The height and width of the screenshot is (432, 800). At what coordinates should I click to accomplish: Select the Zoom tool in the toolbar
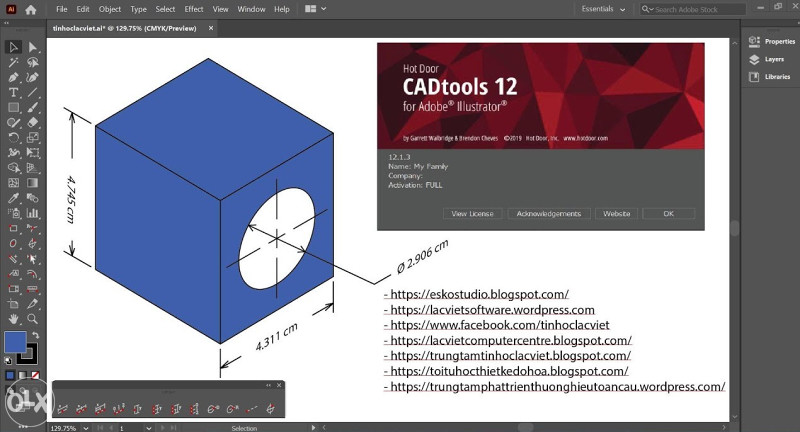click(33, 319)
